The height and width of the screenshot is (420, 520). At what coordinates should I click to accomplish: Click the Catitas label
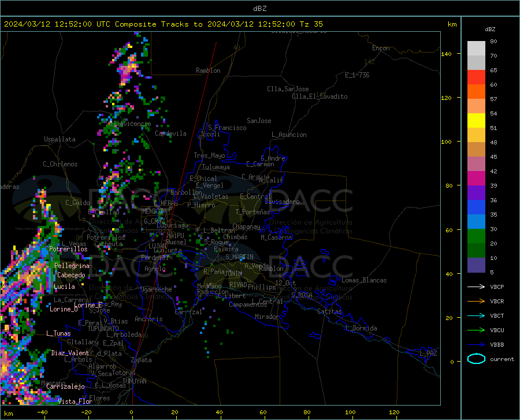329,311
